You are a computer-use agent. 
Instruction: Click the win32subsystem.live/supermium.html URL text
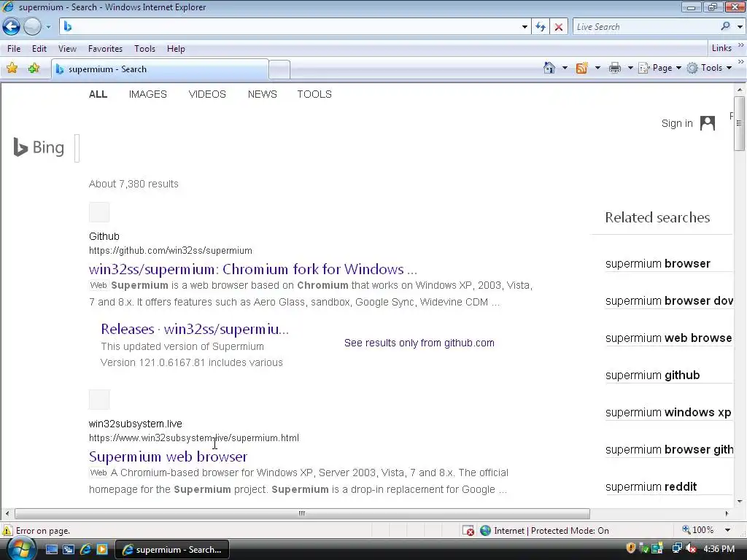(194, 438)
